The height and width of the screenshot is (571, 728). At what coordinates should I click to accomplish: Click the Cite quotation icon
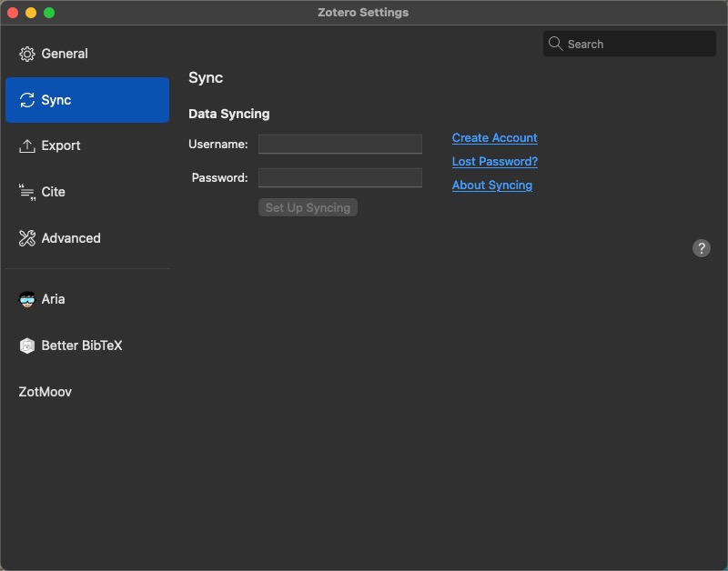tap(27, 192)
